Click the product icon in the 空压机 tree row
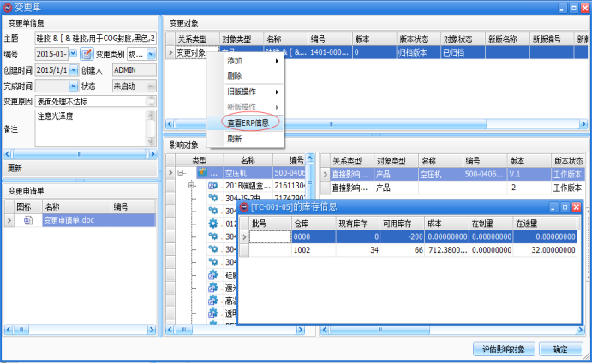Viewport: 592px width, 364px height. (x=202, y=172)
